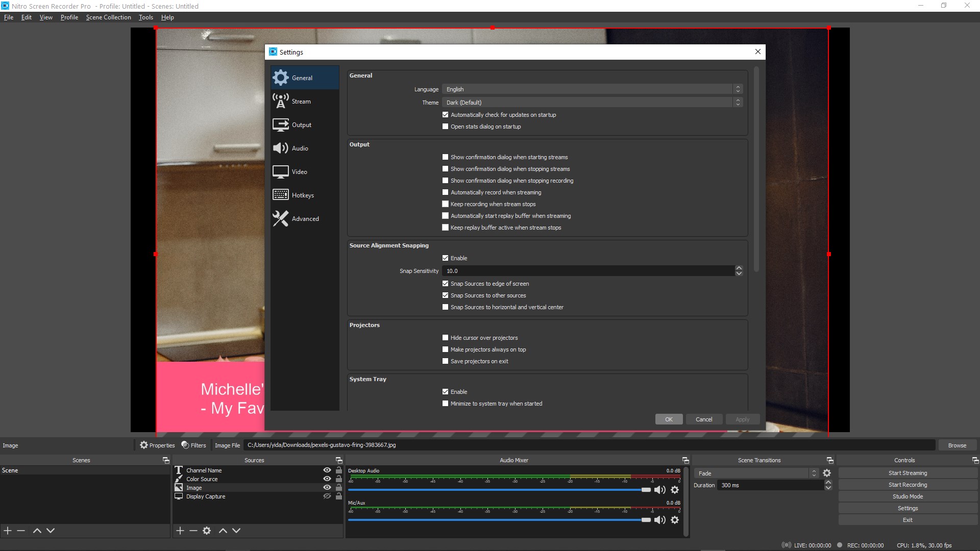Enable Automatically record when streaming
This screenshot has height=551, width=980.
[445, 192]
